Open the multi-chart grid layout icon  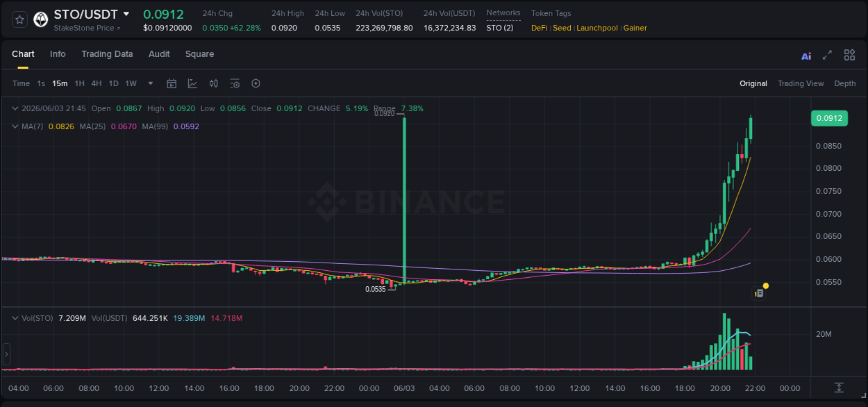[849, 55]
